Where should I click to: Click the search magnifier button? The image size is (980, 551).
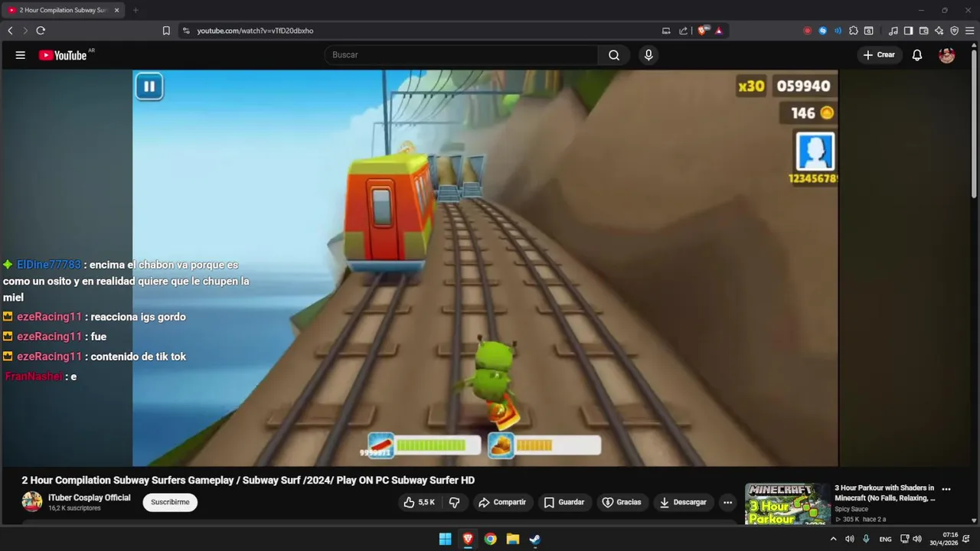coord(614,55)
